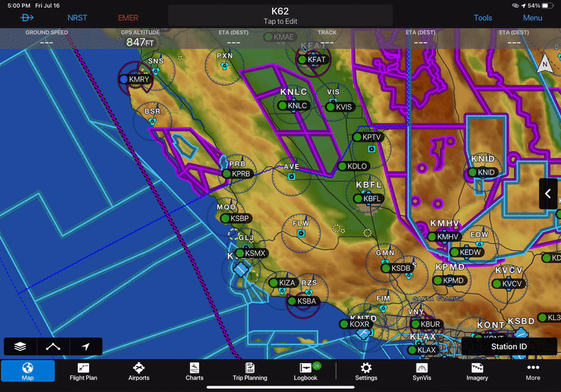Select the KSBA airport marker
Screen dimensions: 561x392
(303, 301)
